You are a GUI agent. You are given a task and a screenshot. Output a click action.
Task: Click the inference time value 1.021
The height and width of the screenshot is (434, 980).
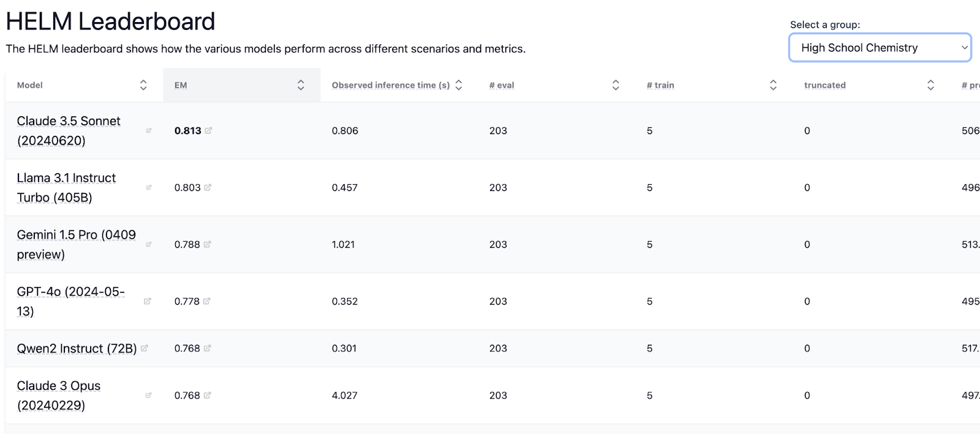click(x=343, y=245)
